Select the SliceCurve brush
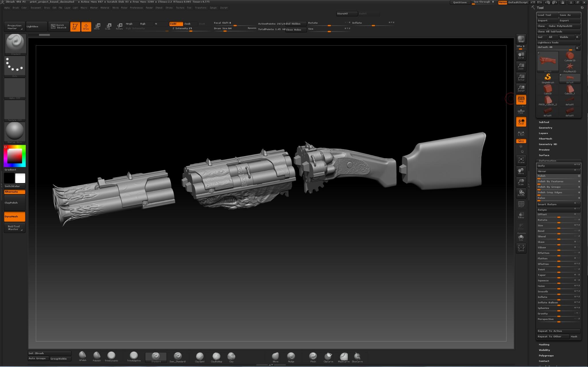Screen dimensions: 588x367 tap(357, 357)
